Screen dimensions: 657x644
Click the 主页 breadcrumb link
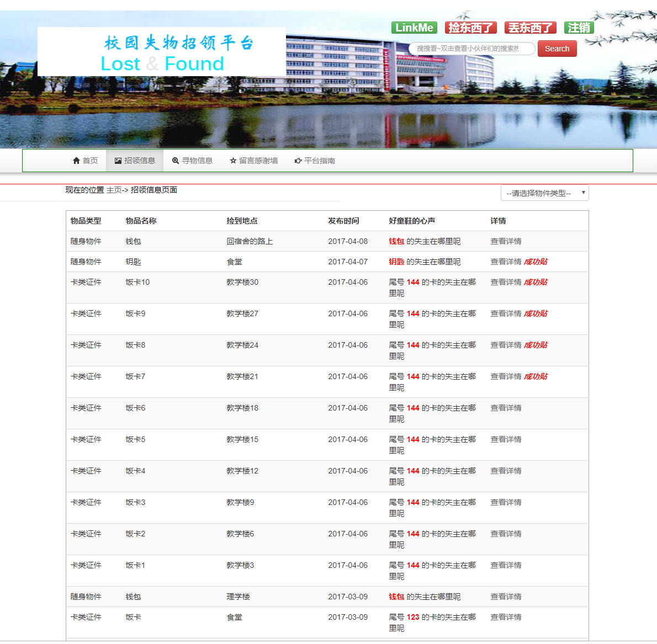(x=113, y=189)
